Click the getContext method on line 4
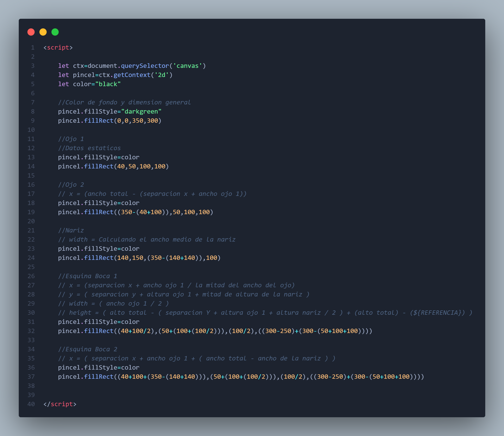Image resolution: width=504 pixels, height=436 pixels. (x=132, y=75)
